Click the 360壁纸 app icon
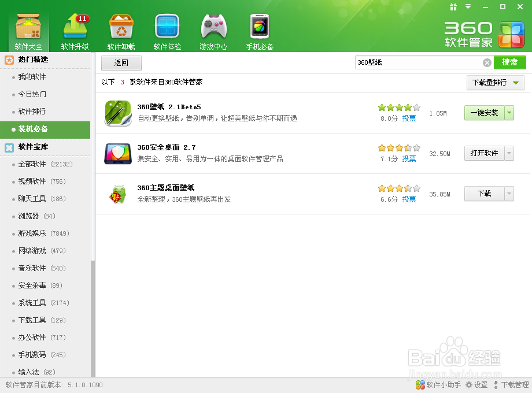Viewport: 532px width, 393px height. (118, 113)
